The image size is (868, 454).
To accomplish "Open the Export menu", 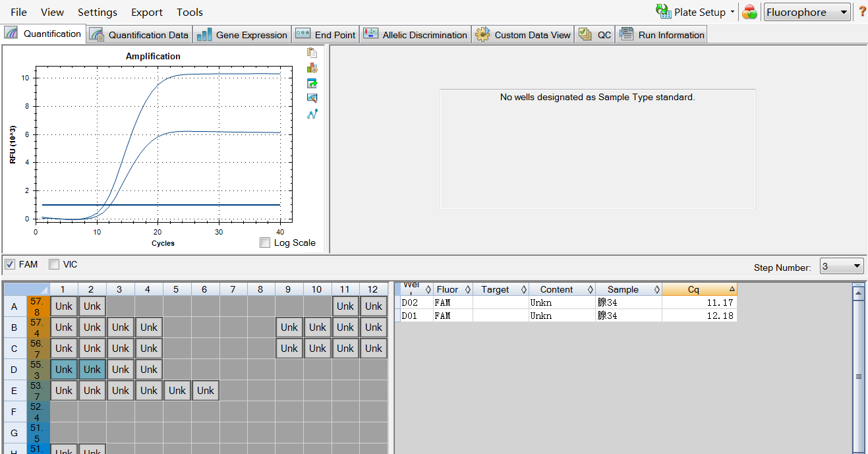I will [147, 12].
